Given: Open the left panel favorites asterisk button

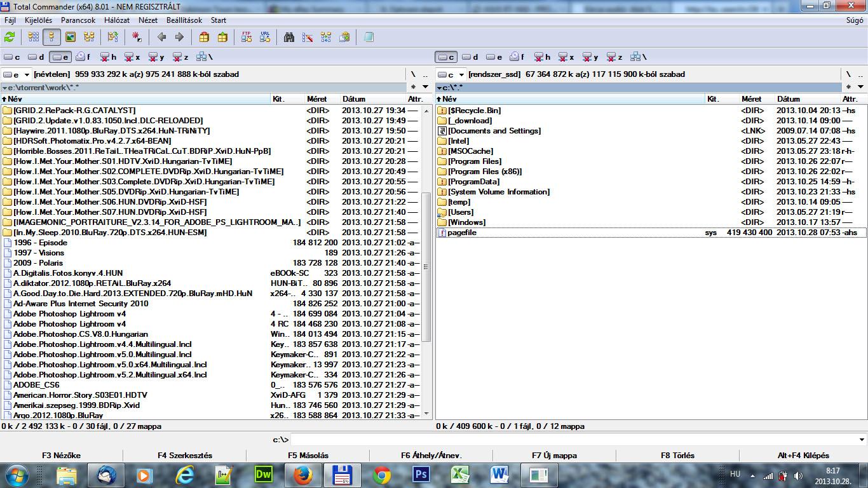Looking at the screenshot, I should coord(413,87).
